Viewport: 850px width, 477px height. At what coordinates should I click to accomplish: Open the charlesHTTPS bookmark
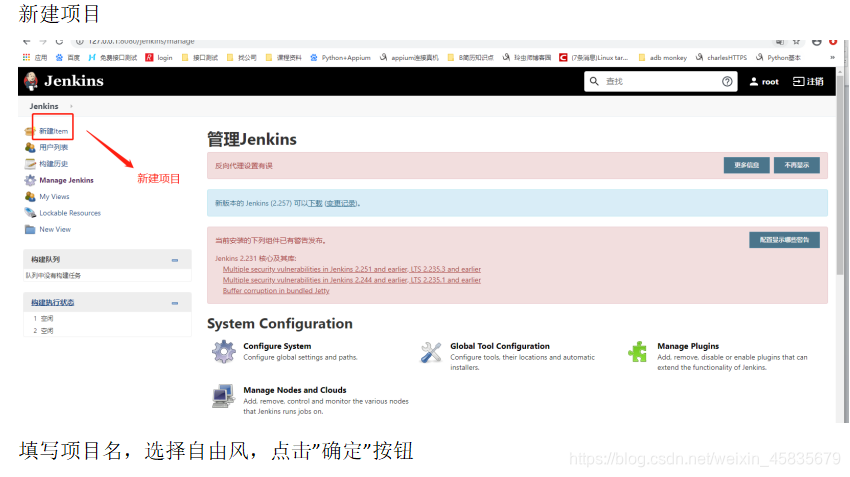click(x=722, y=57)
